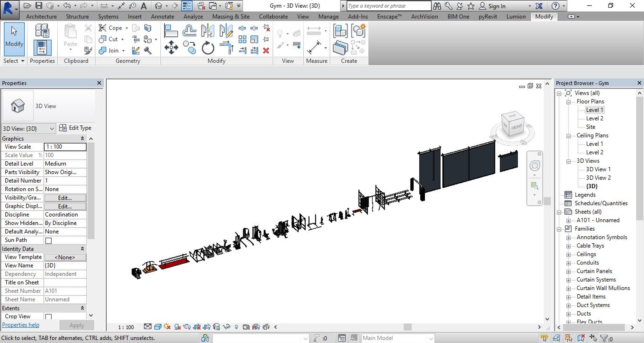
Task: Collapse the Identity Data section
Action: pyautogui.click(x=82, y=249)
